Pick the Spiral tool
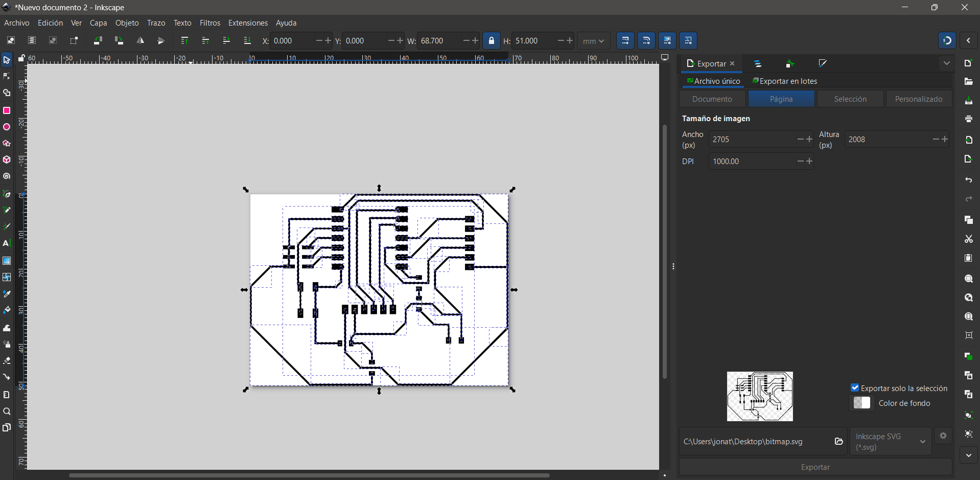Screen dimensions: 980x480 [7, 177]
